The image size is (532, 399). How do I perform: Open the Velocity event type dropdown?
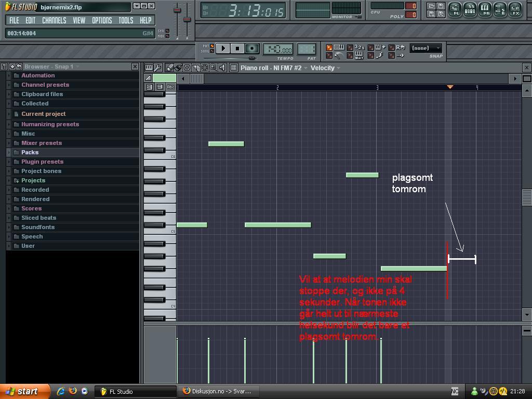coord(325,68)
